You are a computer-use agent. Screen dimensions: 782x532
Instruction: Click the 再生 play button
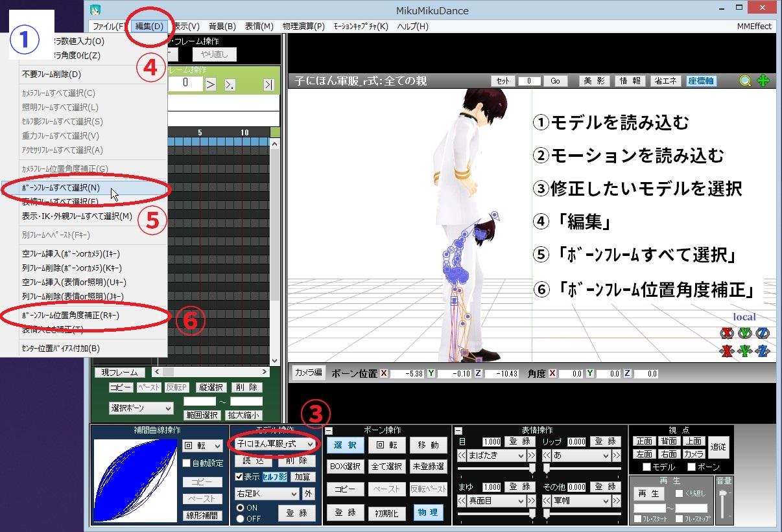648,493
